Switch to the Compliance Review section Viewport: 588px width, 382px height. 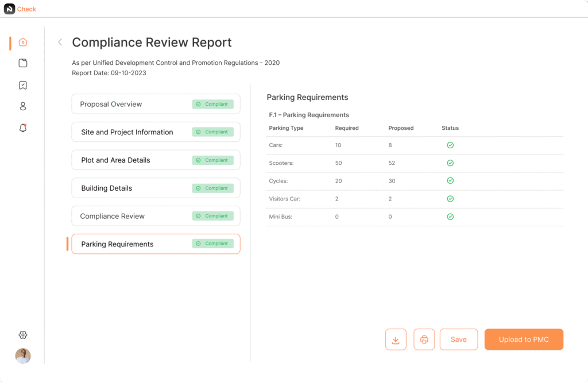[x=156, y=216]
